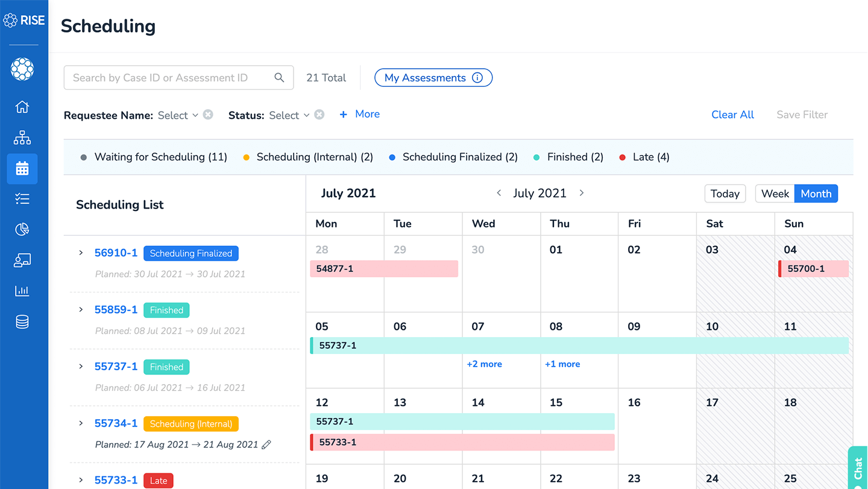
Task: Open the Home icon in sidebar
Action: 22,107
